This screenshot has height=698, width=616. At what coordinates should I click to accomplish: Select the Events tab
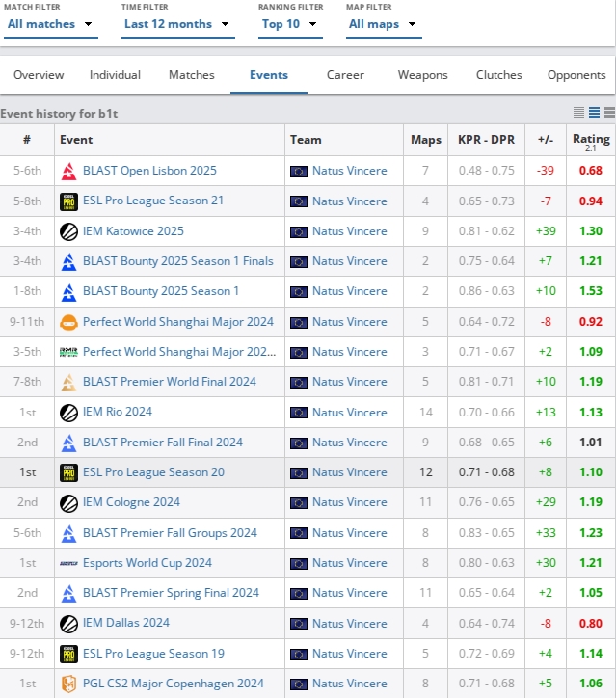point(269,75)
